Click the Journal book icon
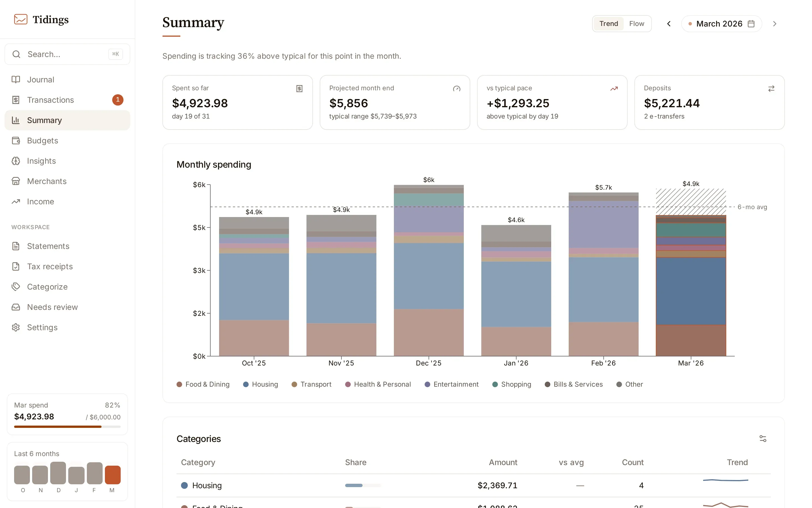Screen dimensions: 812x508 16,80
